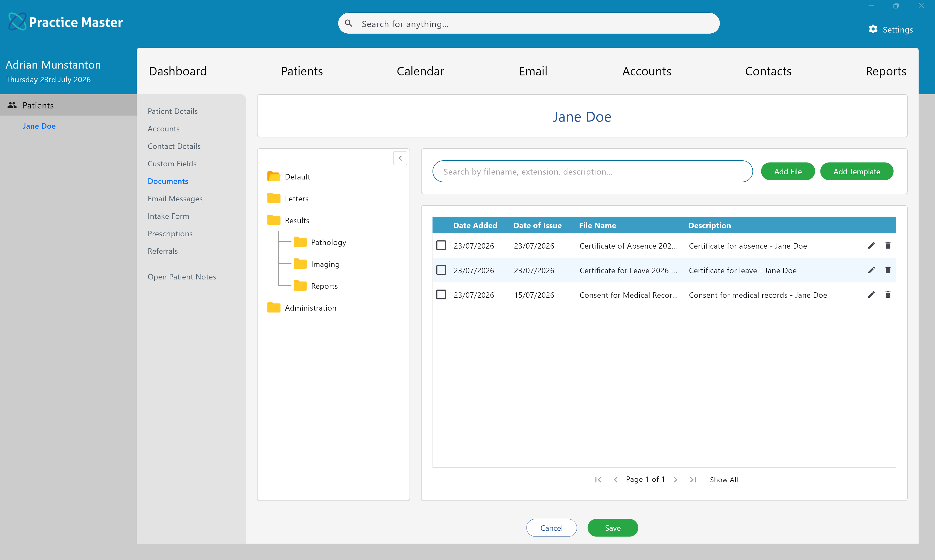Click Certificate for absence - Jane Doe description

coord(748,246)
